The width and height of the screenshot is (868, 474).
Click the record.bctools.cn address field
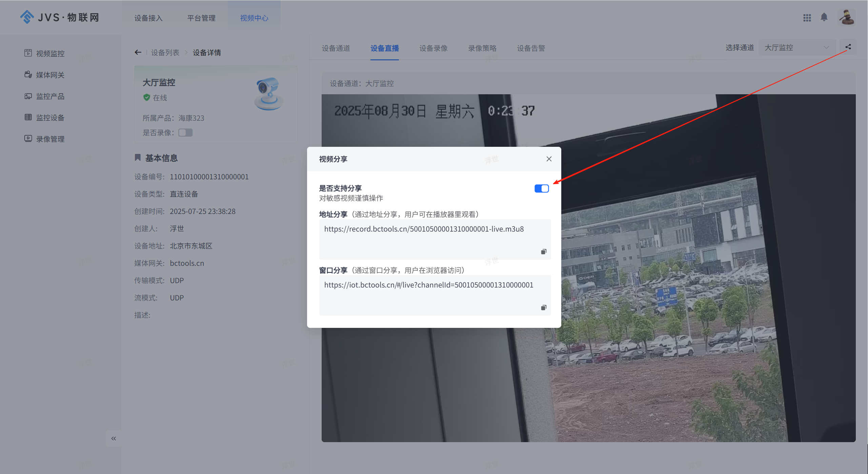pos(435,239)
